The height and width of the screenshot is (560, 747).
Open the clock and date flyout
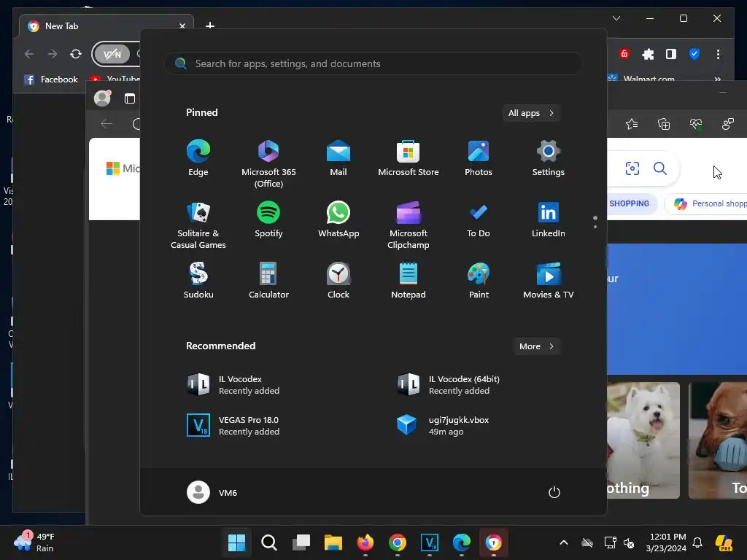pyautogui.click(x=667, y=542)
